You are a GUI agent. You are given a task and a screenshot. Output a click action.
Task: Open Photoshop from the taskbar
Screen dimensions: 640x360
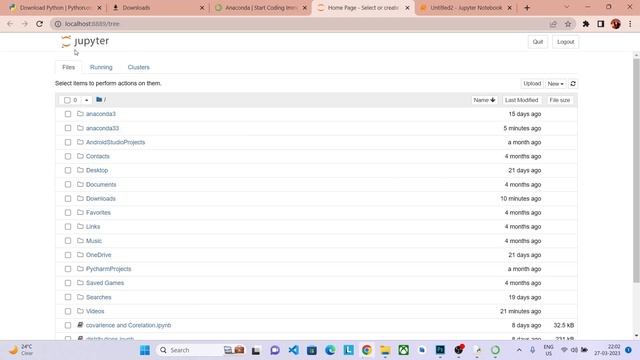(440, 350)
